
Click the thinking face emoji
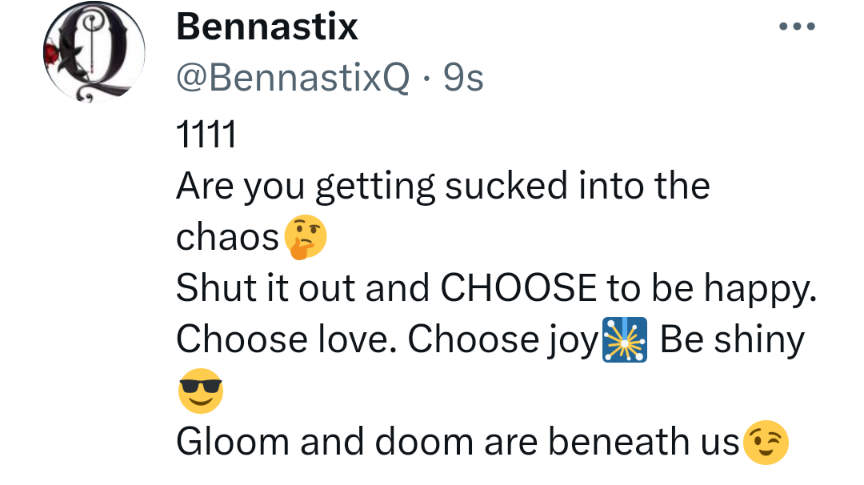click(x=305, y=237)
